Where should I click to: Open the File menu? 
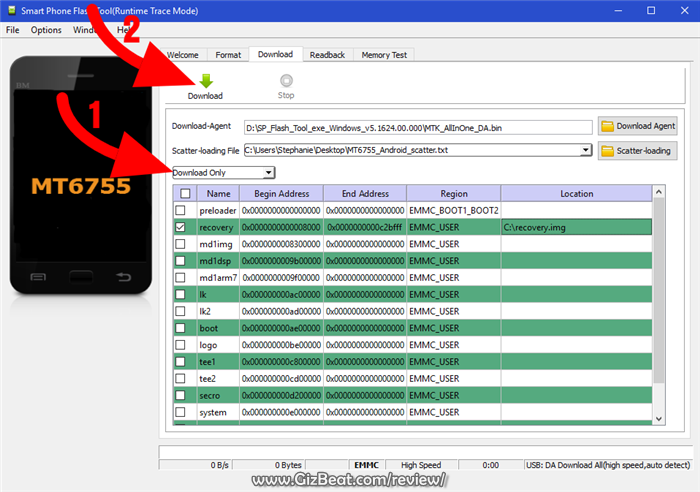pos(12,30)
